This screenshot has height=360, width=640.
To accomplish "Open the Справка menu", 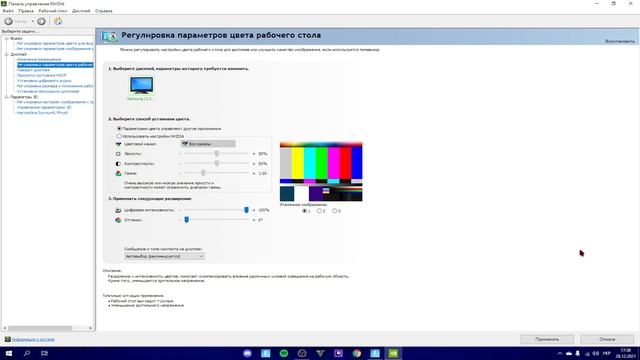I will [x=104, y=11].
